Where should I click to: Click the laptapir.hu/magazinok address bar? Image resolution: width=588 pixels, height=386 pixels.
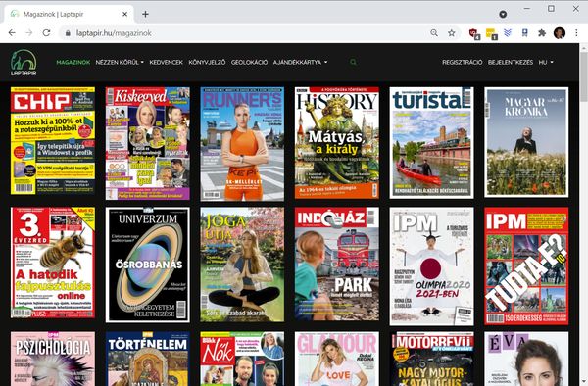click(x=248, y=33)
